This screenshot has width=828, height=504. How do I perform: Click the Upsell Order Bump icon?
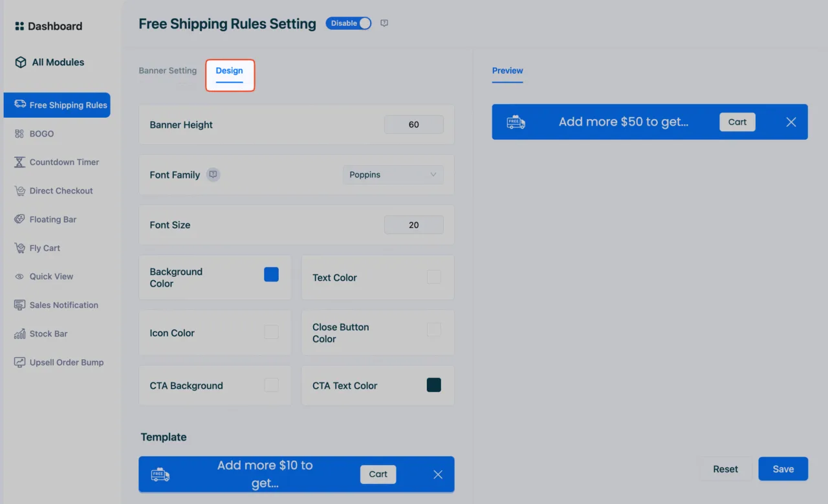click(x=19, y=362)
